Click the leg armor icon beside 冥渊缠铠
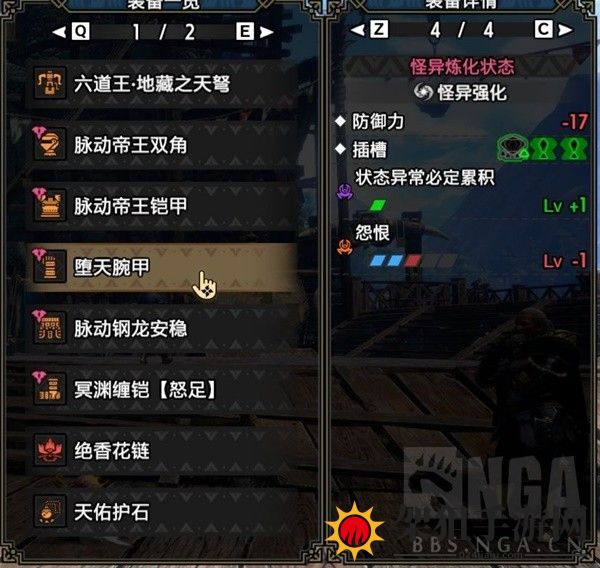The width and height of the screenshot is (600, 568). click(x=50, y=389)
